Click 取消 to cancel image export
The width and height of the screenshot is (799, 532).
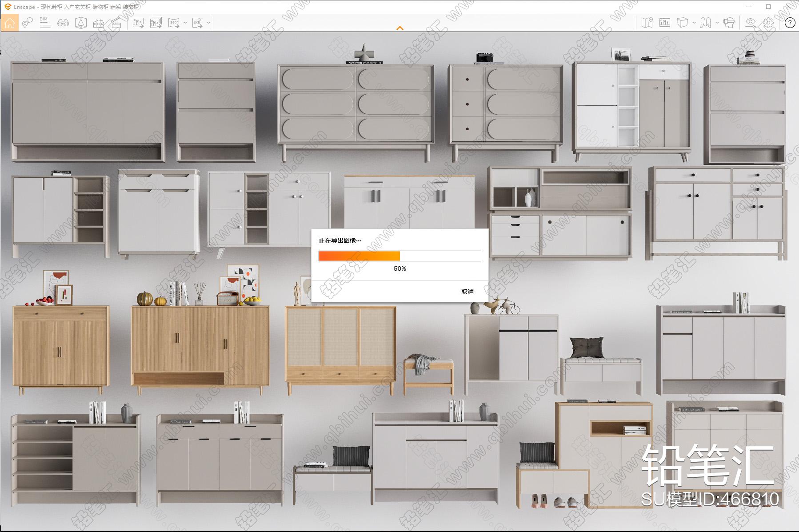point(467,292)
